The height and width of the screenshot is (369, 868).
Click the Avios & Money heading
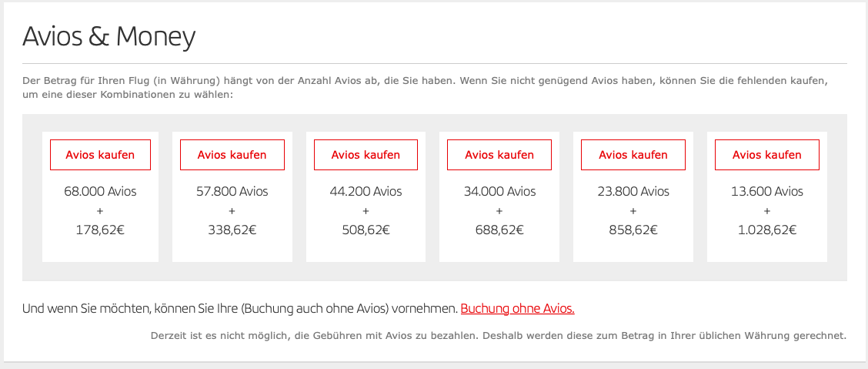pos(109,36)
